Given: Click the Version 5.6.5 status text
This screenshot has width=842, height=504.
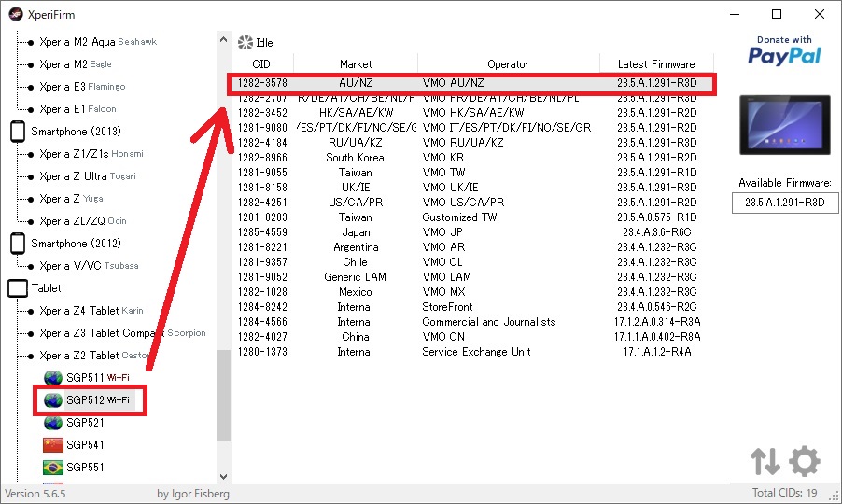Looking at the screenshot, I should coord(35,494).
